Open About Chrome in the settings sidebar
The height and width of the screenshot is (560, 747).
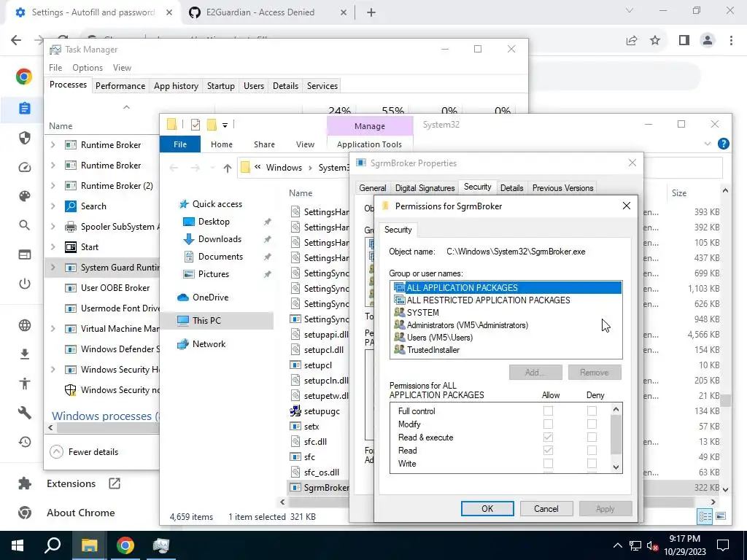[80, 513]
